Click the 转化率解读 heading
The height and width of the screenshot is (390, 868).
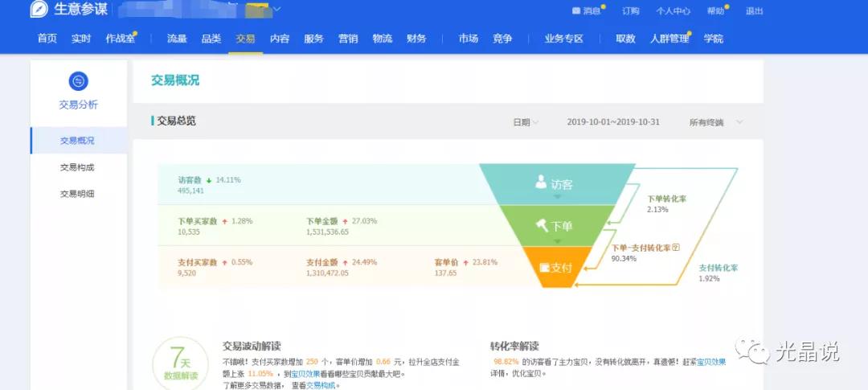click(x=514, y=347)
